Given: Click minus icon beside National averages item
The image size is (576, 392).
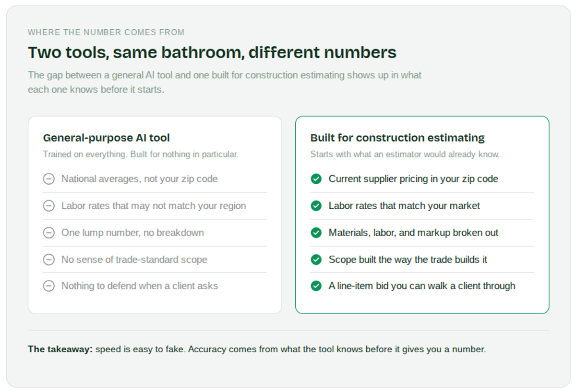Looking at the screenshot, I should pos(48,179).
